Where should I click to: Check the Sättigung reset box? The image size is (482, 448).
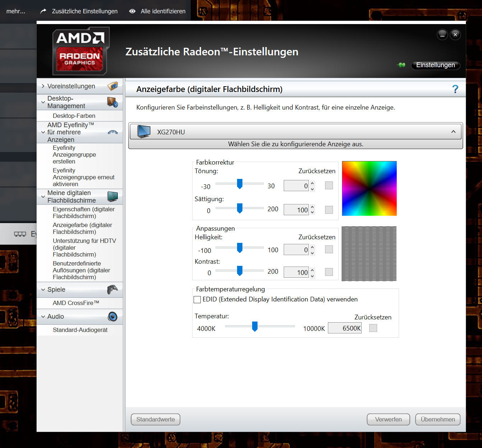click(329, 210)
